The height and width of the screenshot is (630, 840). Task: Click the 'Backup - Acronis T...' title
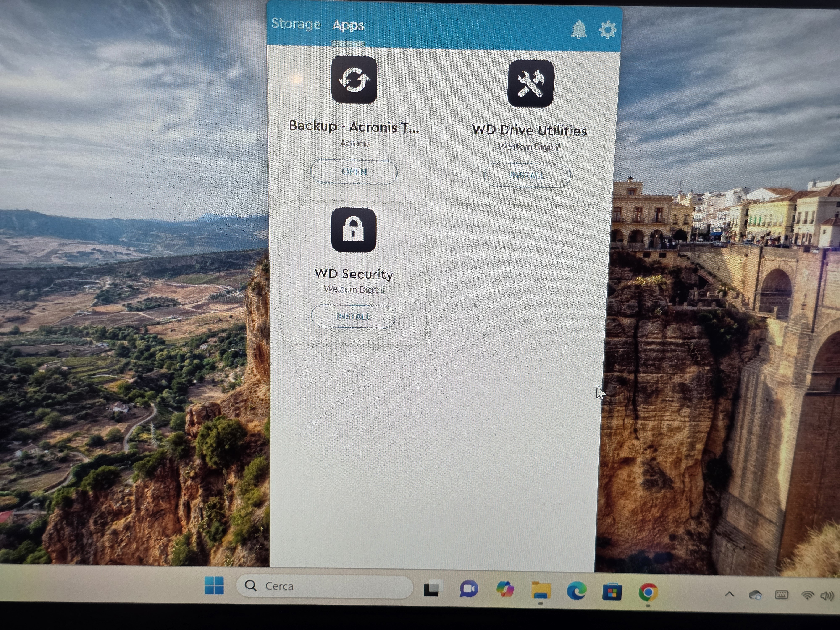click(x=354, y=126)
